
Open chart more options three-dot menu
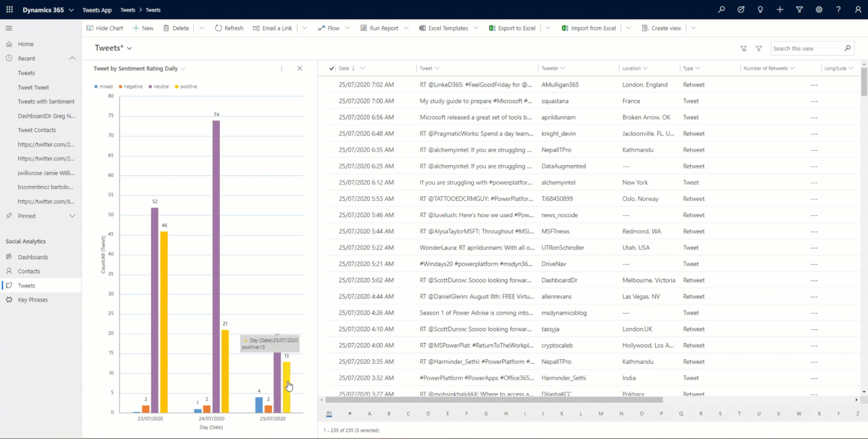tap(282, 68)
